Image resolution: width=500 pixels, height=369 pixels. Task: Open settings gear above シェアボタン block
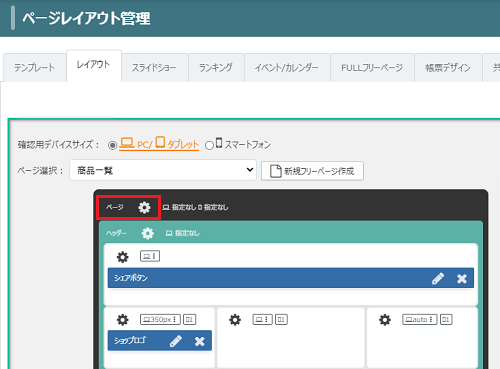pyautogui.click(x=122, y=257)
